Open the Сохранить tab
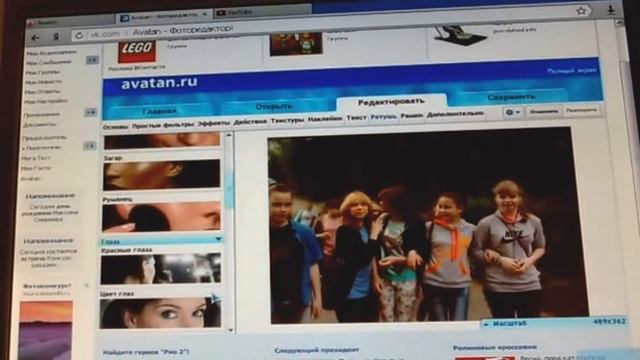 (511, 97)
